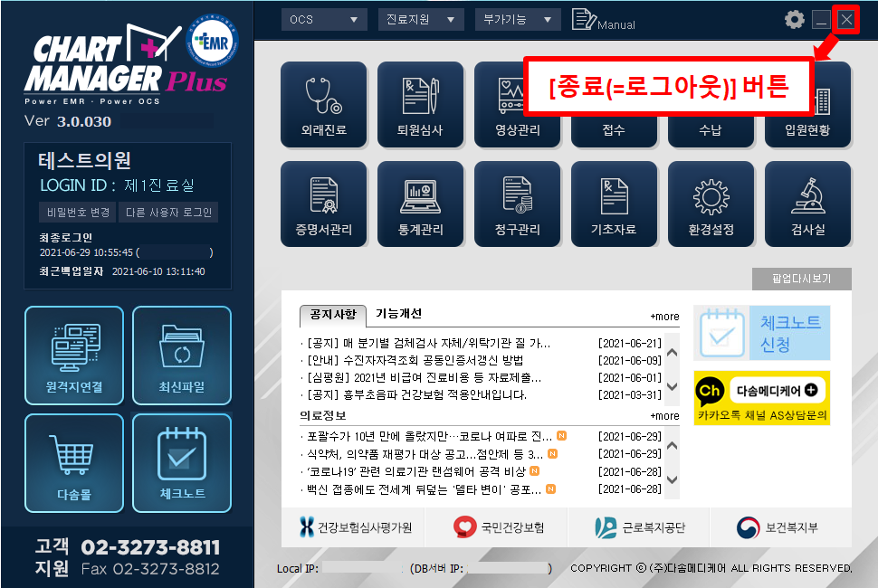Click the 비밀번호 변경 button
The image size is (878, 588).
(x=76, y=213)
